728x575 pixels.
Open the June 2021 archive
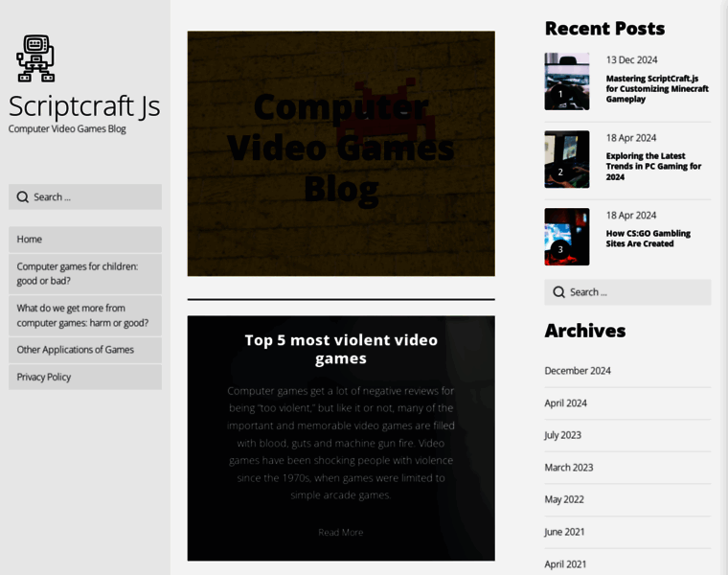pyautogui.click(x=564, y=532)
